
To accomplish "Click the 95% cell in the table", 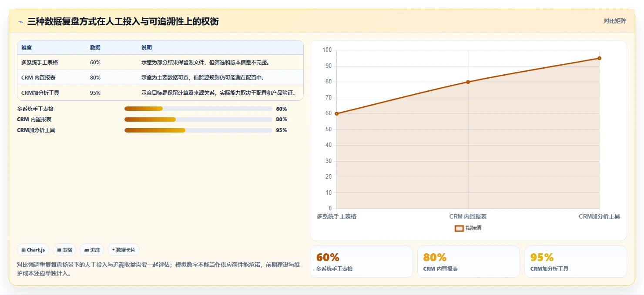I will coord(95,93).
